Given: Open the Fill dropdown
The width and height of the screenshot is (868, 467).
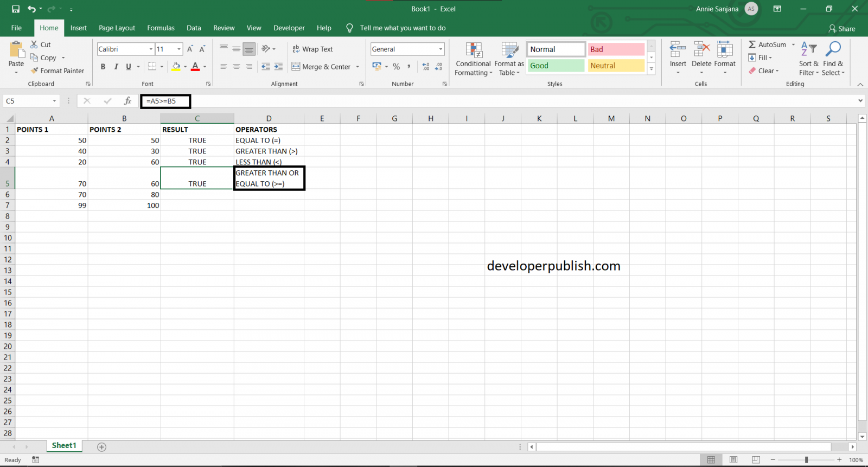Looking at the screenshot, I should tap(760, 57).
